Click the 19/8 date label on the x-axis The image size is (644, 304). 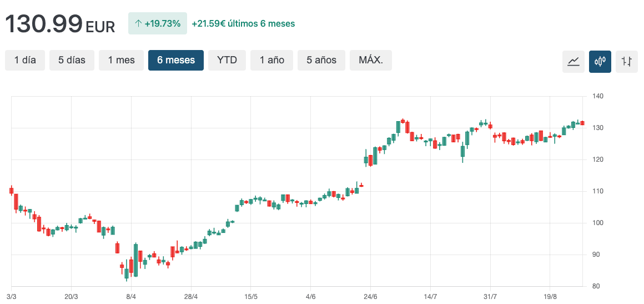(549, 297)
